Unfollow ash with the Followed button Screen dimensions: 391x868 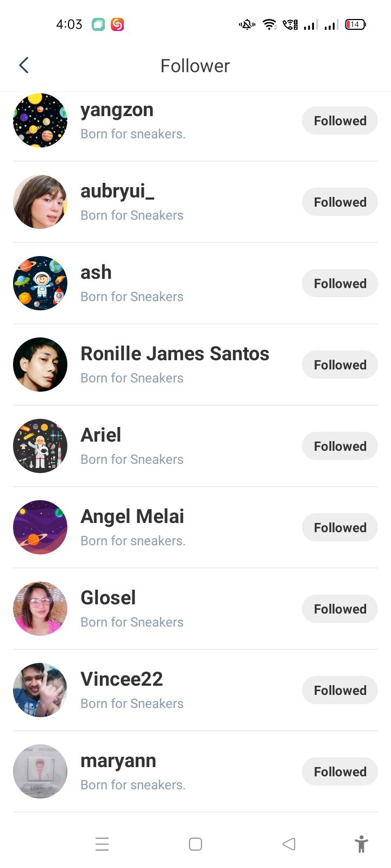(x=340, y=283)
